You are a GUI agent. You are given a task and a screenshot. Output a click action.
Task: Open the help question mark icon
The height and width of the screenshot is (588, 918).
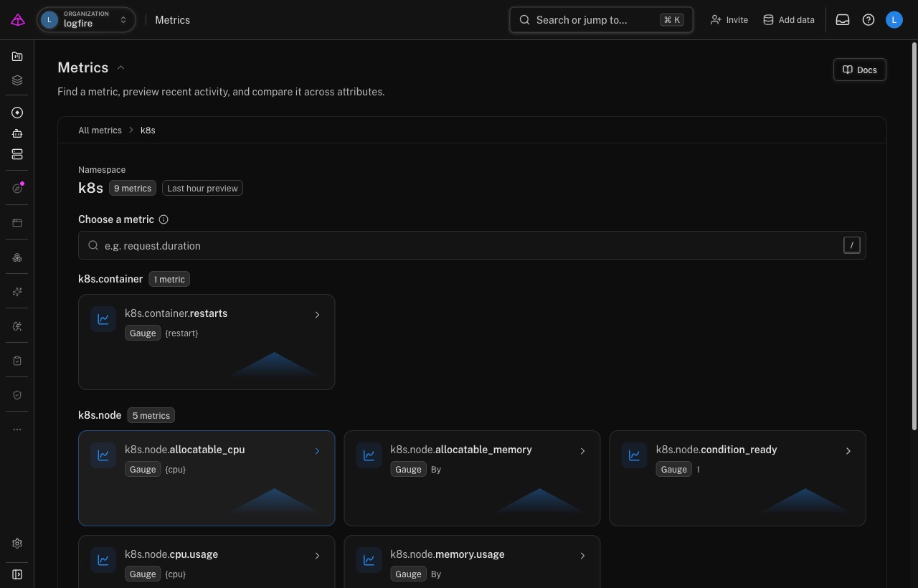click(869, 20)
